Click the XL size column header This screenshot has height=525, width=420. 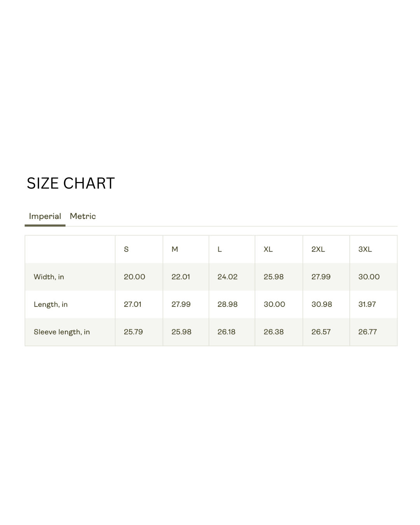coord(268,249)
